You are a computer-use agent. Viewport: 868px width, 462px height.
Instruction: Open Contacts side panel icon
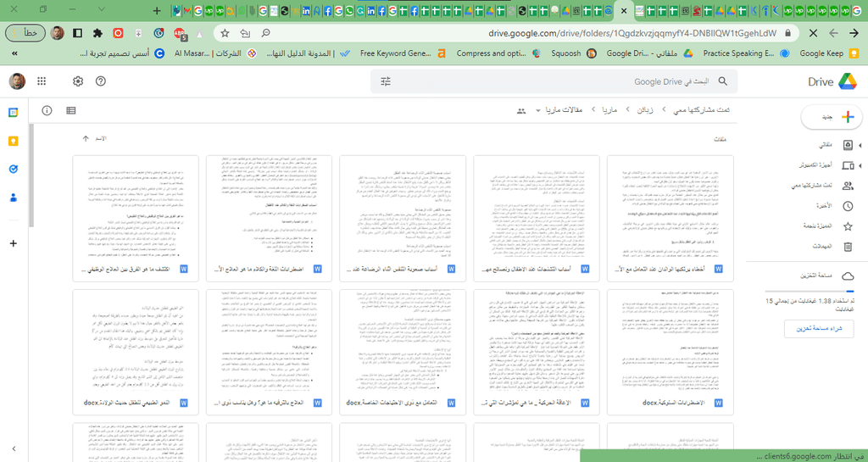14,198
